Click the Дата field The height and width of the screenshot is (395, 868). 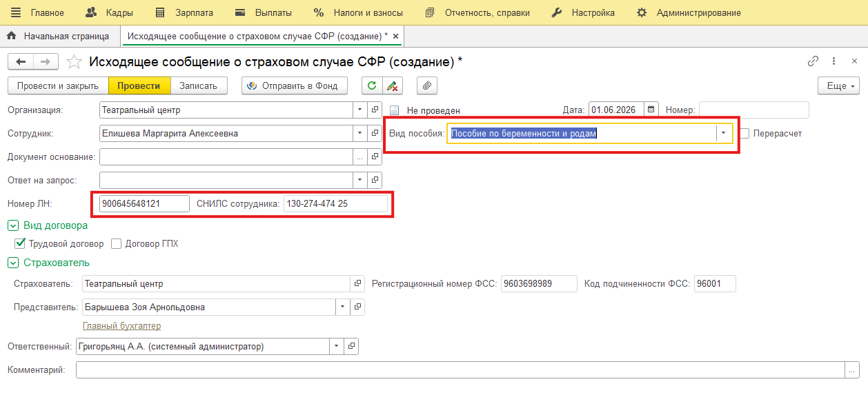point(616,110)
